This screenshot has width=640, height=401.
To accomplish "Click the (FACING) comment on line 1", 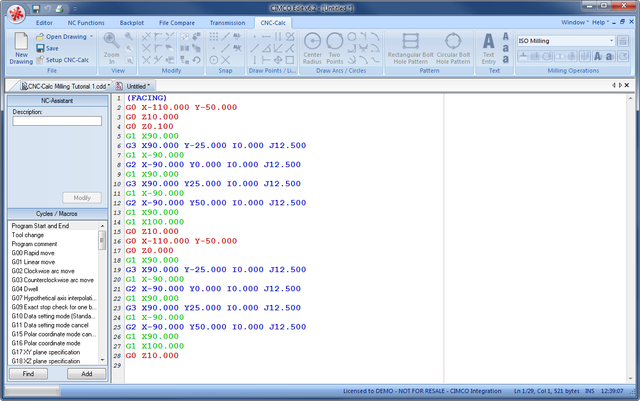I will click(x=147, y=98).
